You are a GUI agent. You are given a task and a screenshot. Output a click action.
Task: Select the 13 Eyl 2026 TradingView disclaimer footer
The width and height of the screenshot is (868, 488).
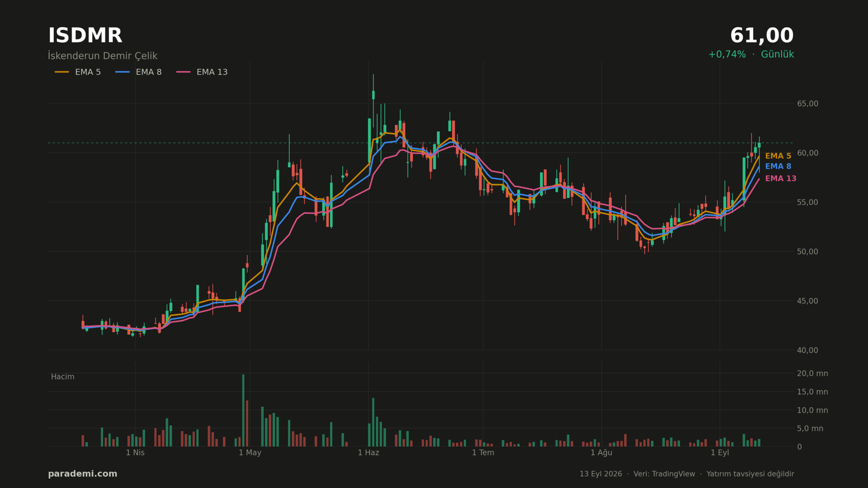coord(687,474)
